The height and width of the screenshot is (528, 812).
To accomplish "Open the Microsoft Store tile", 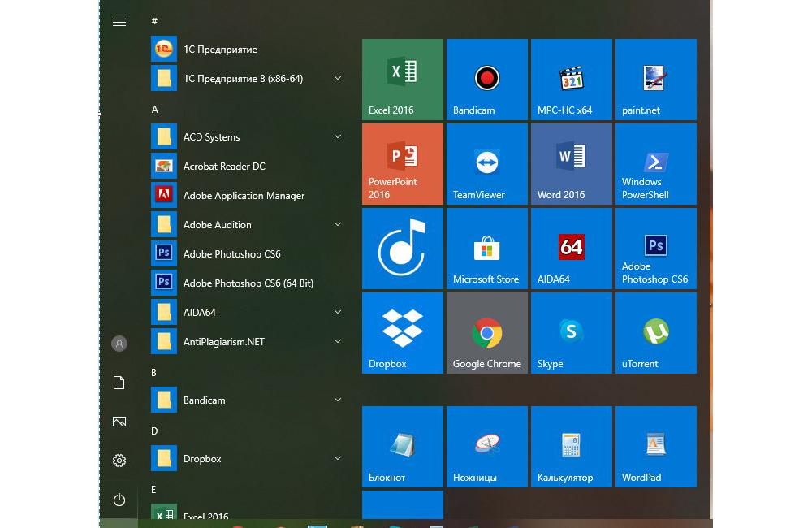I will (x=486, y=249).
